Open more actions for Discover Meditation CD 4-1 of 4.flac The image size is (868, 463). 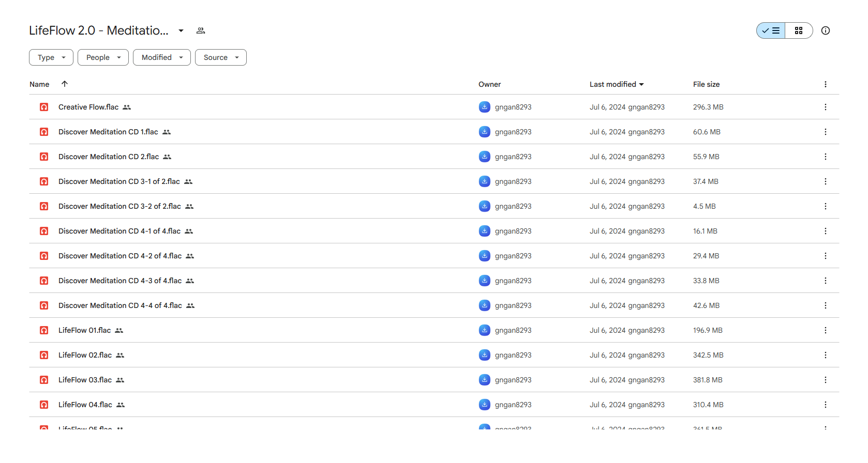tap(826, 231)
